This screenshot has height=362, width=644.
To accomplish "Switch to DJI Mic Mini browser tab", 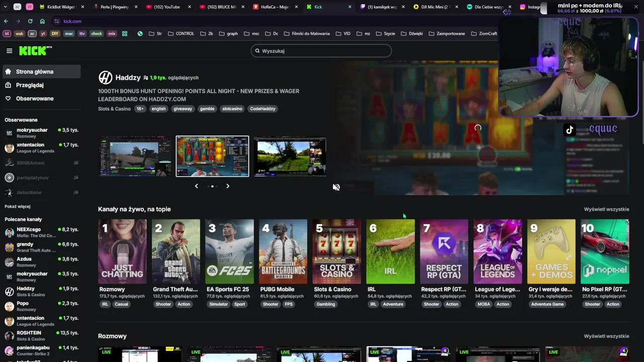I will [435, 7].
